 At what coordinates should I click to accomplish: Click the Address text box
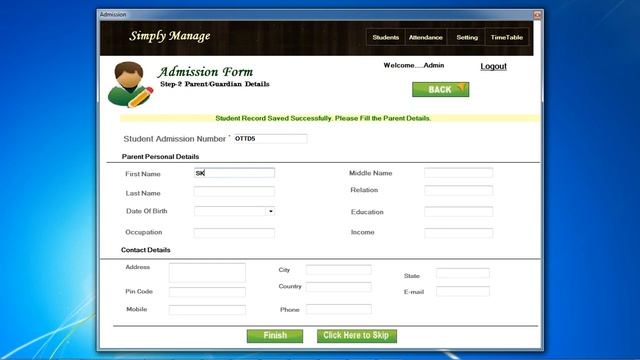207,272
